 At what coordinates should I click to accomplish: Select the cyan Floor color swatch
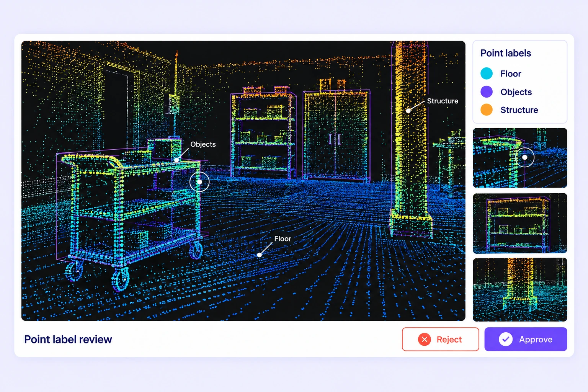[487, 73]
